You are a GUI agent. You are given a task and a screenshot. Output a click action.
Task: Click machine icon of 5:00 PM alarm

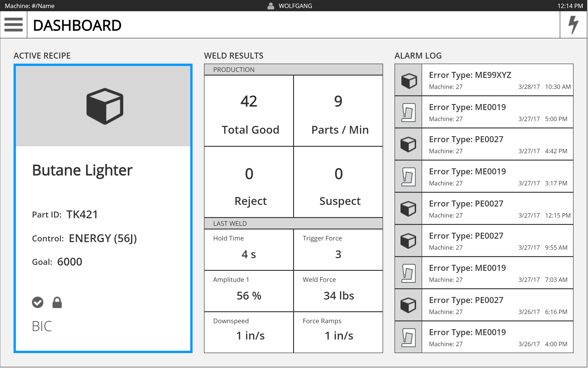409,113
